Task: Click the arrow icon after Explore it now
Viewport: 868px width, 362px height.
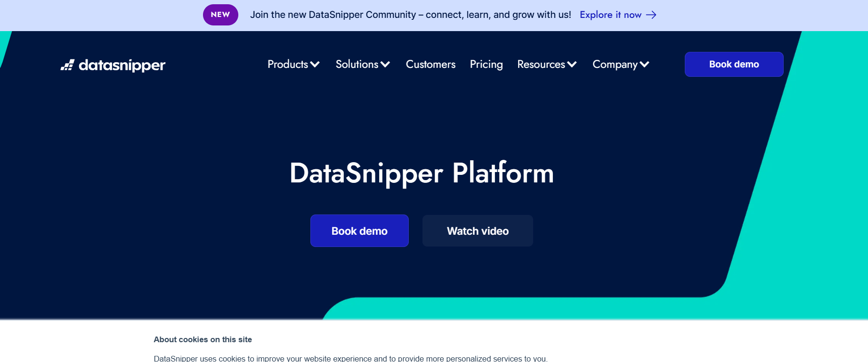Action: click(651, 15)
